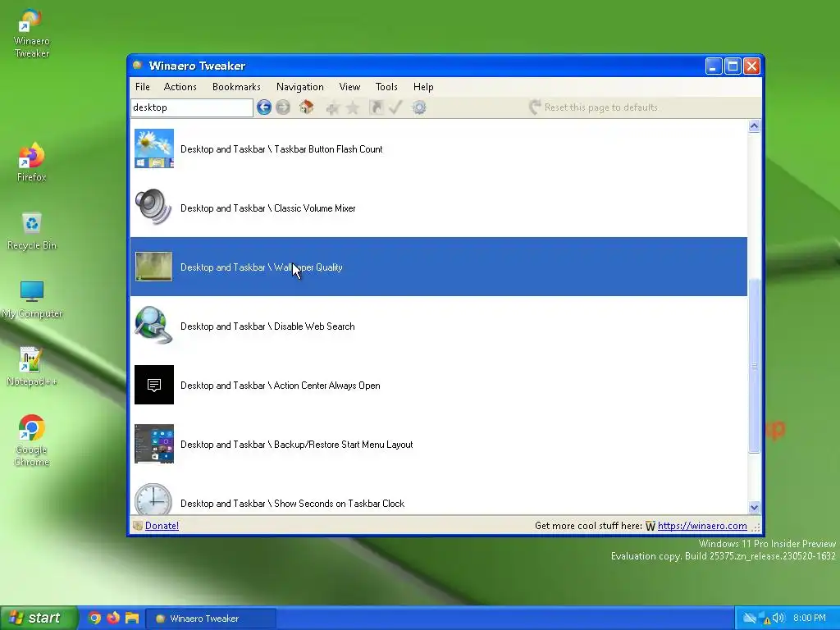The image size is (840, 630).
Task: Open the Navigation menu
Action: 300,87
